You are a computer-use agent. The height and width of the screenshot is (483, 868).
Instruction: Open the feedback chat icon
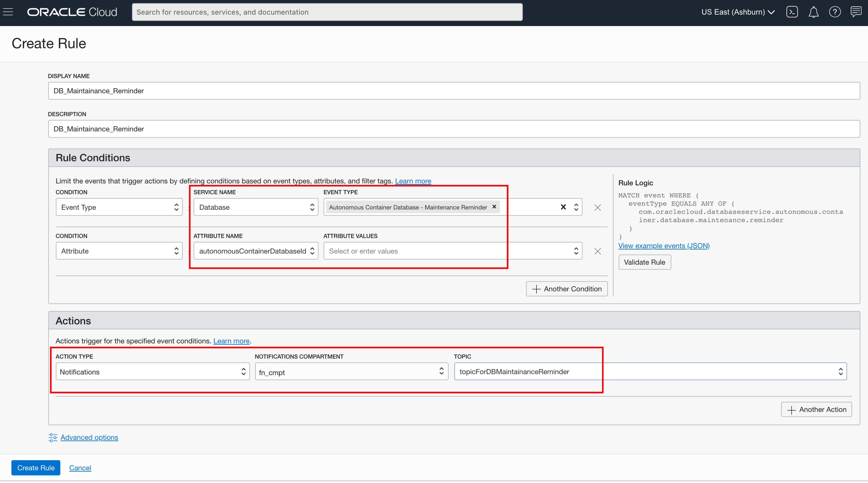(856, 12)
